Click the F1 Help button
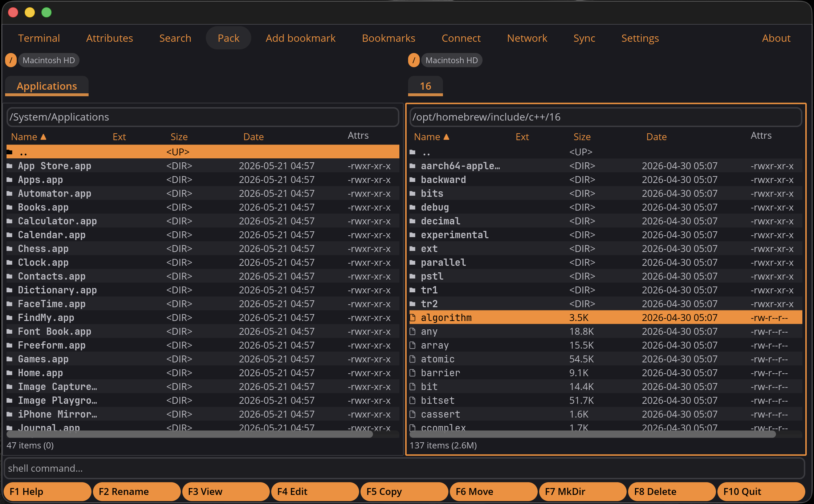Image resolution: width=814 pixels, height=504 pixels. click(x=47, y=492)
